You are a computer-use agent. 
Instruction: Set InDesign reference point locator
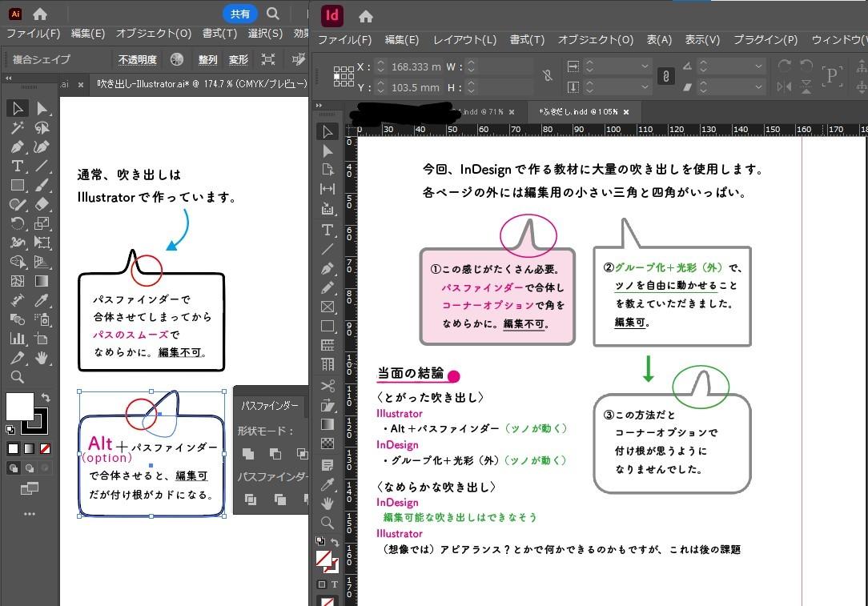(344, 76)
